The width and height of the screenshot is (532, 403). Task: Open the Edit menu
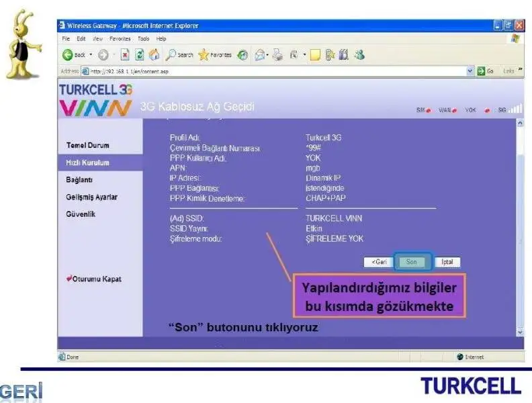81,39
